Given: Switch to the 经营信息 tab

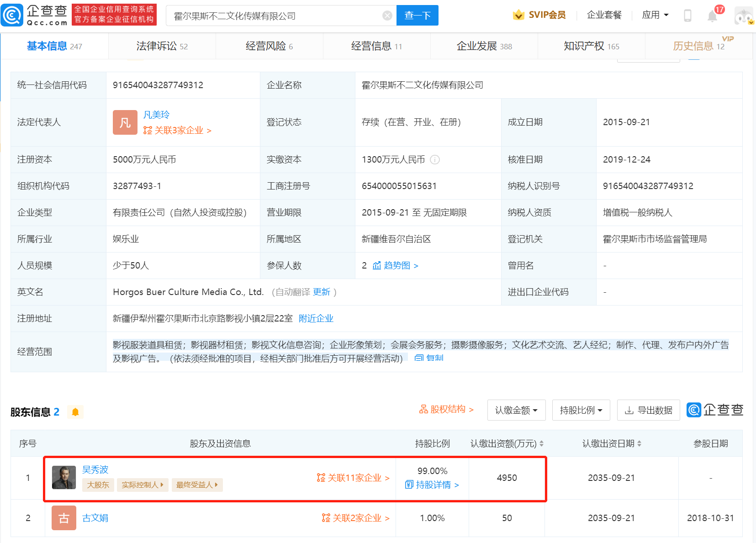Looking at the screenshot, I should coord(376,46).
